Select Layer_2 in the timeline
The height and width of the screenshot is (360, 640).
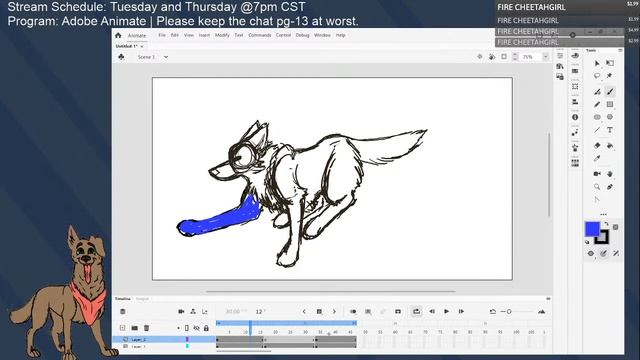click(164, 339)
